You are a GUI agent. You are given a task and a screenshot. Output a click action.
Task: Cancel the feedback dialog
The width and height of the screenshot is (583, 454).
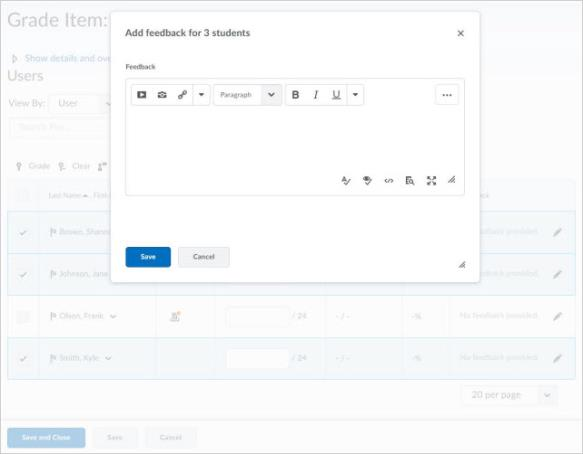tap(204, 257)
